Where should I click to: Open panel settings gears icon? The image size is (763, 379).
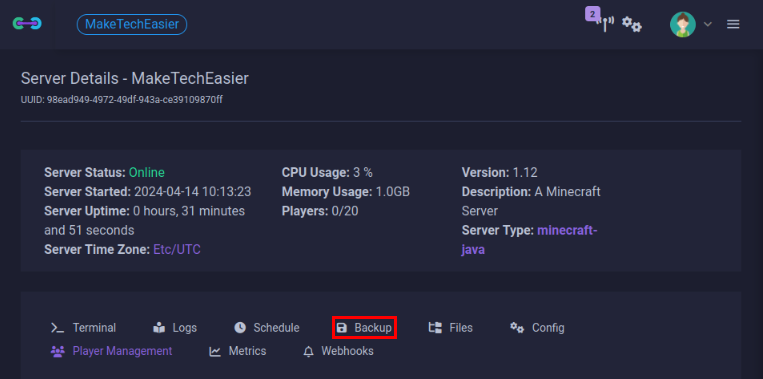[x=632, y=24]
